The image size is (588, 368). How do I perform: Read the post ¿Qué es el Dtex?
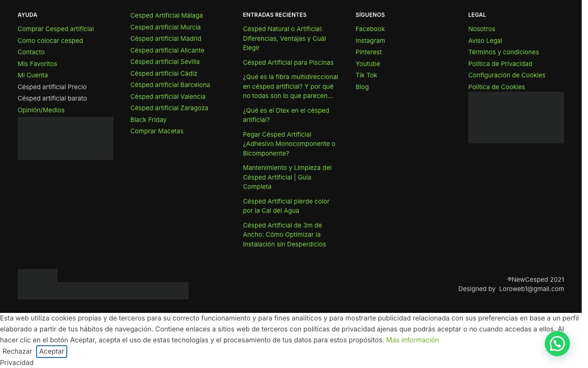click(x=286, y=115)
